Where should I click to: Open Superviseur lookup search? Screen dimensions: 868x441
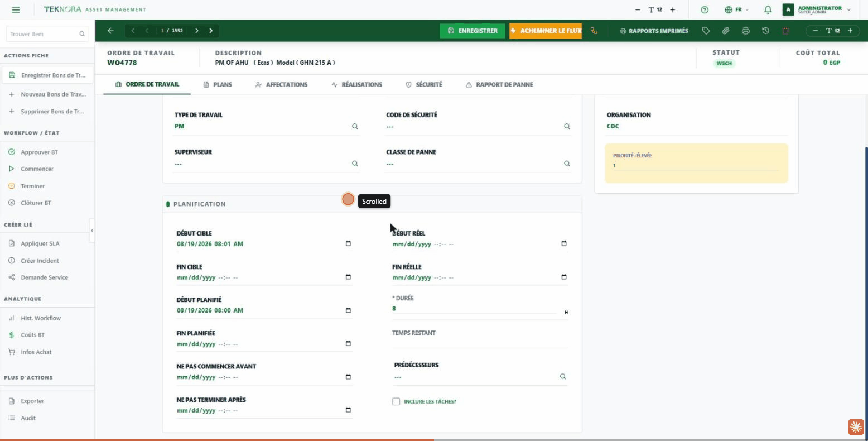point(355,164)
